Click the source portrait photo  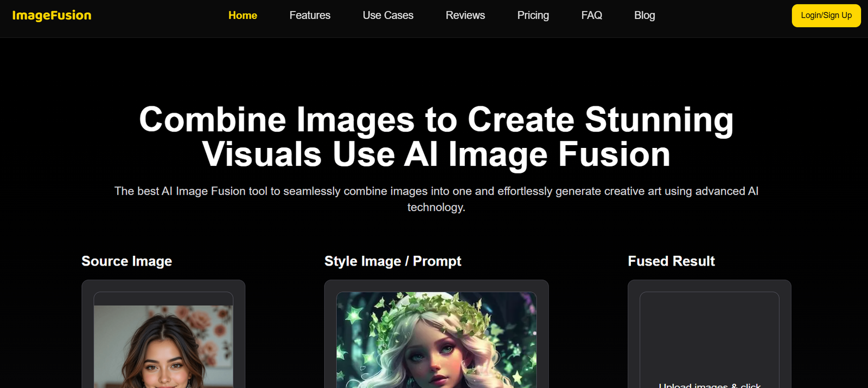tap(163, 350)
